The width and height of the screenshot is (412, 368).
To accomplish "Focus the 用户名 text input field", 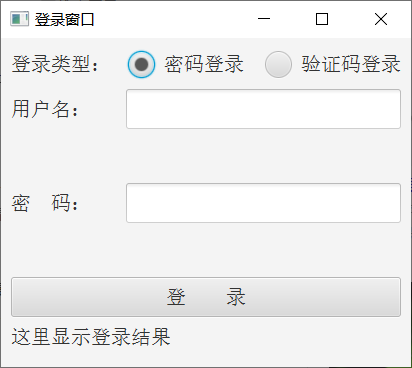I will pyautogui.click(x=263, y=109).
